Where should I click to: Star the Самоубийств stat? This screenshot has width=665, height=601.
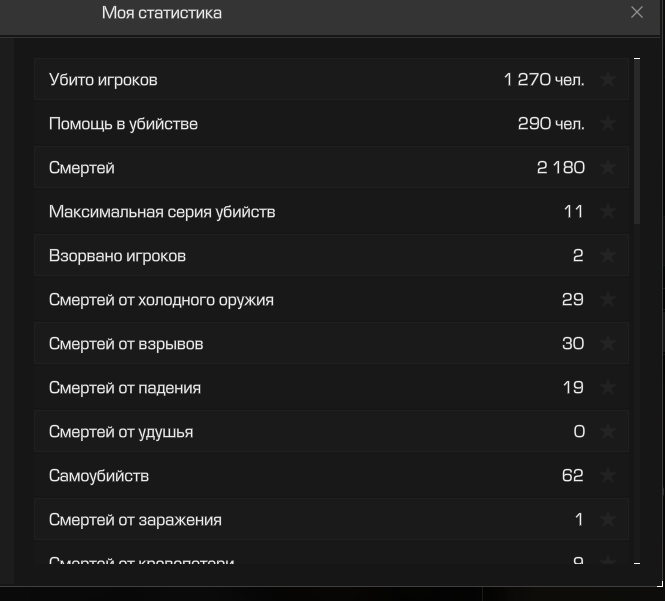tap(608, 475)
